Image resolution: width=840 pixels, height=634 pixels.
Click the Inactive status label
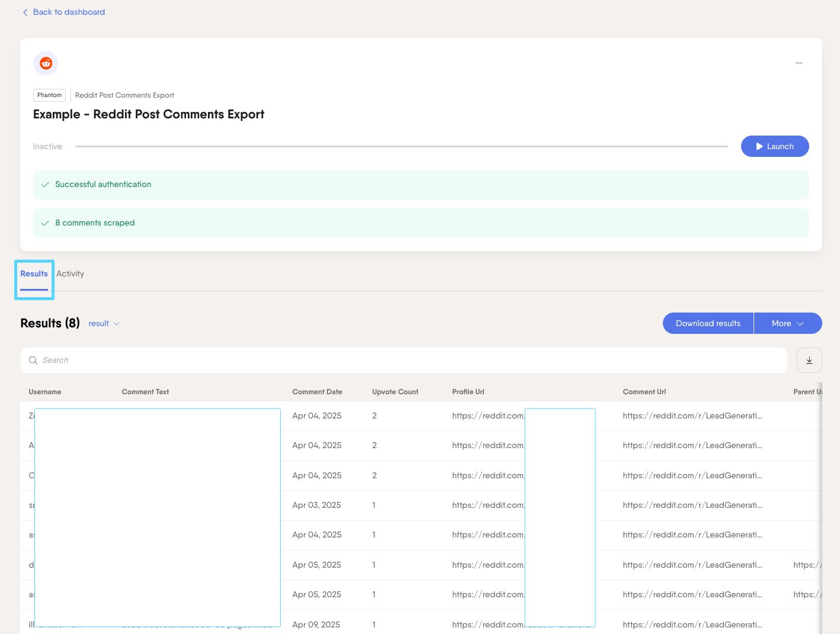(x=47, y=146)
